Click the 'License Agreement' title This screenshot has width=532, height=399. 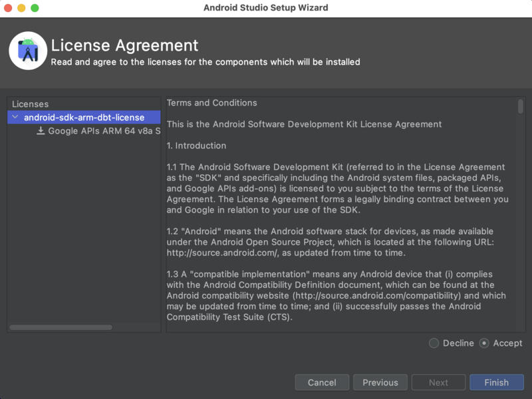(x=124, y=45)
